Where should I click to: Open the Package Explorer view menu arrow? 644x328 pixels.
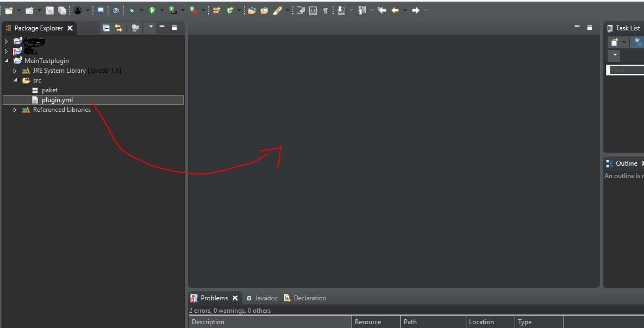(151, 27)
